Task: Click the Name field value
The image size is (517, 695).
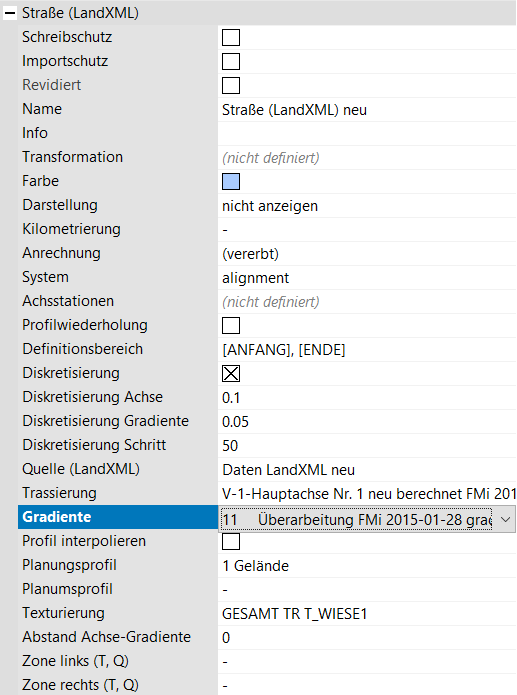Action: click(x=367, y=109)
